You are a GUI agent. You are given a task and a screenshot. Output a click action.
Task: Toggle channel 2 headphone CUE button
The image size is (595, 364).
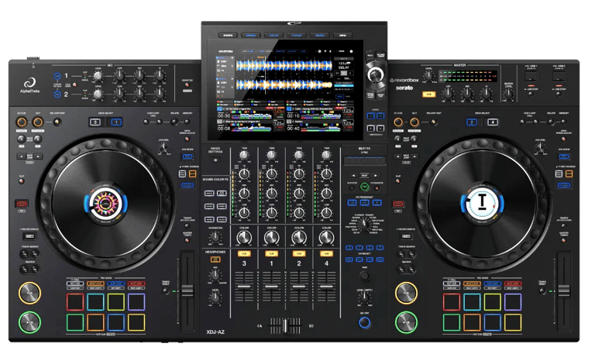coord(299,253)
